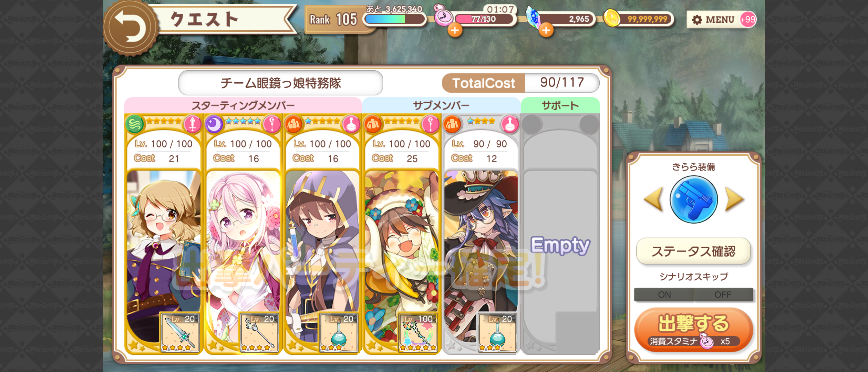Turn scenario skip OFF
868x372 pixels.
click(723, 295)
